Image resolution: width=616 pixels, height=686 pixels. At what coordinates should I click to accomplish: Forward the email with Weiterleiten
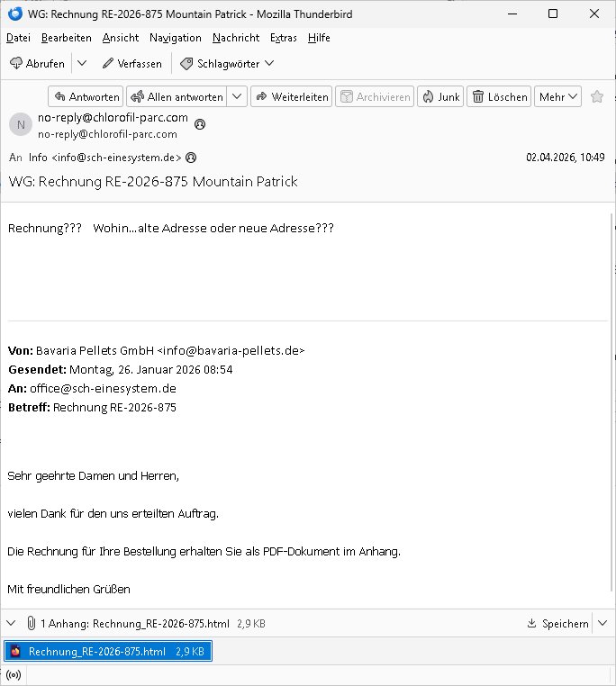pyautogui.click(x=292, y=96)
